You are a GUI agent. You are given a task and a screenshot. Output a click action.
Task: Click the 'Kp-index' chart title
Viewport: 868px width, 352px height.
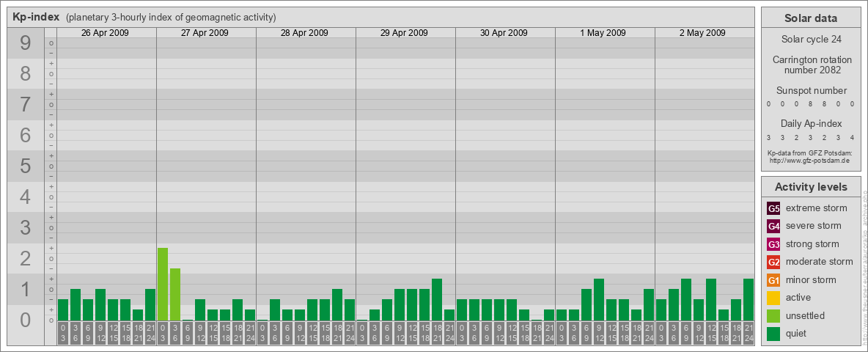[36, 17]
